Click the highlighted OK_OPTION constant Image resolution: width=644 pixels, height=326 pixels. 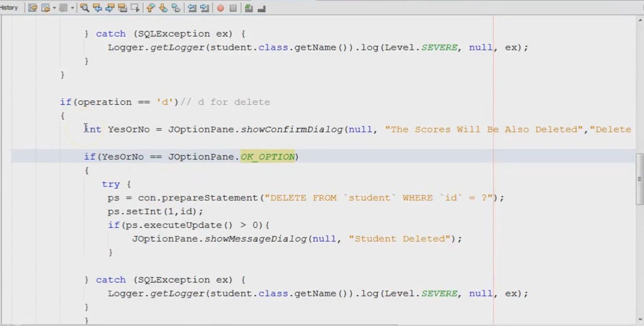click(268, 157)
